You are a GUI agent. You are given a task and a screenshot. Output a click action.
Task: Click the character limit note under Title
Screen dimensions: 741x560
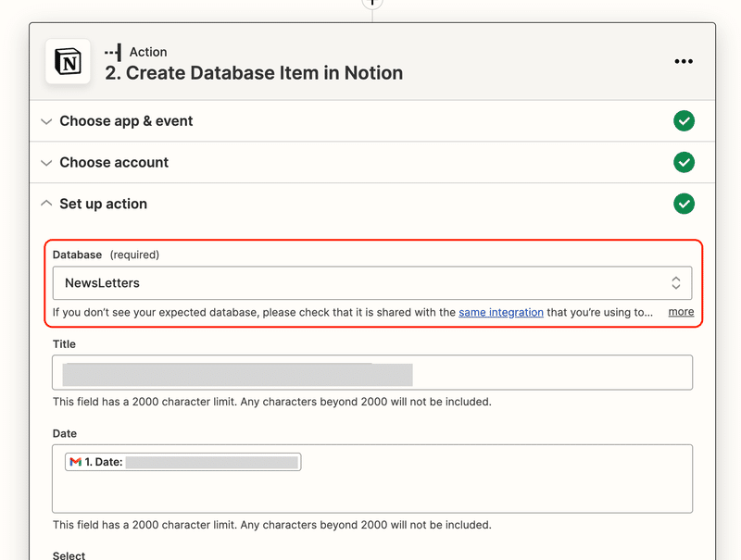[271, 402]
